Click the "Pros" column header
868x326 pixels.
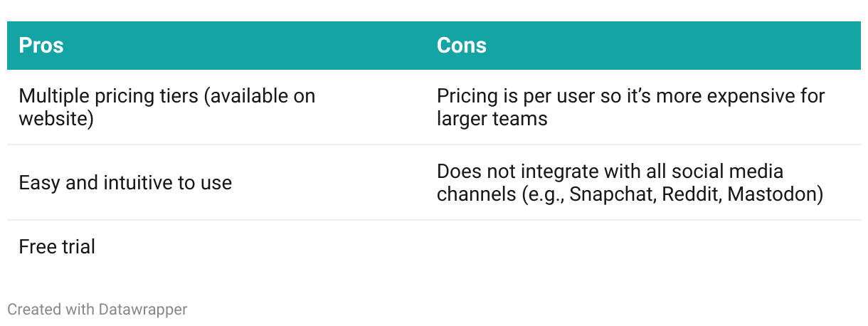pos(41,46)
